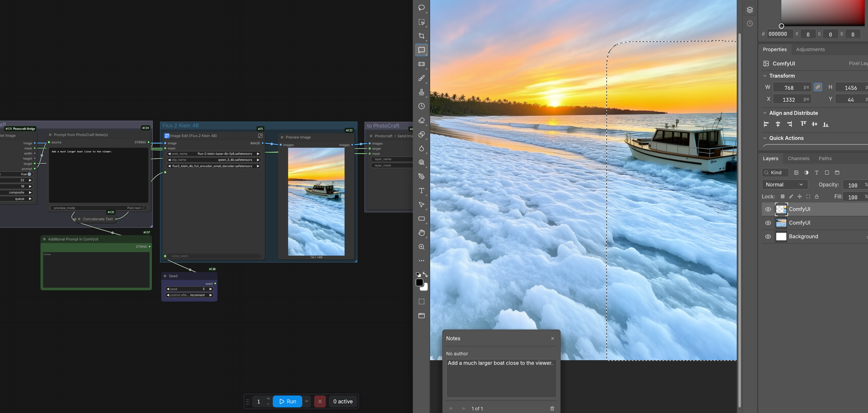Image resolution: width=868 pixels, height=413 pixels.
Task: Collapse the Align and Distribute section
Action: (x=765, y=113)
